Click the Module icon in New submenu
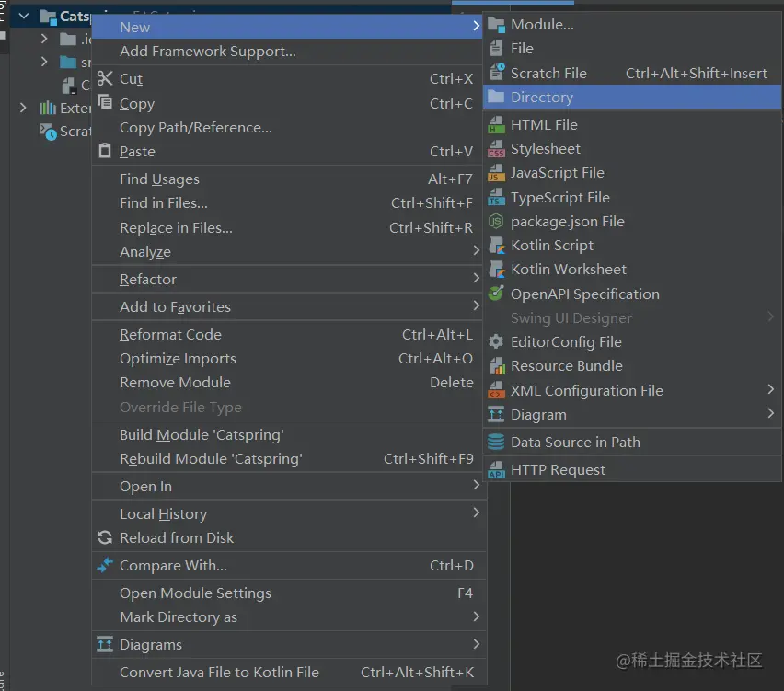 click(496, 25)
